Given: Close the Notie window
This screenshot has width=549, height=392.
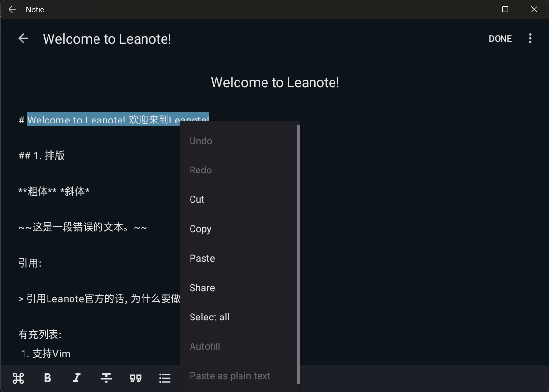Looking at the screenshot, I should [x=534, y=9].
